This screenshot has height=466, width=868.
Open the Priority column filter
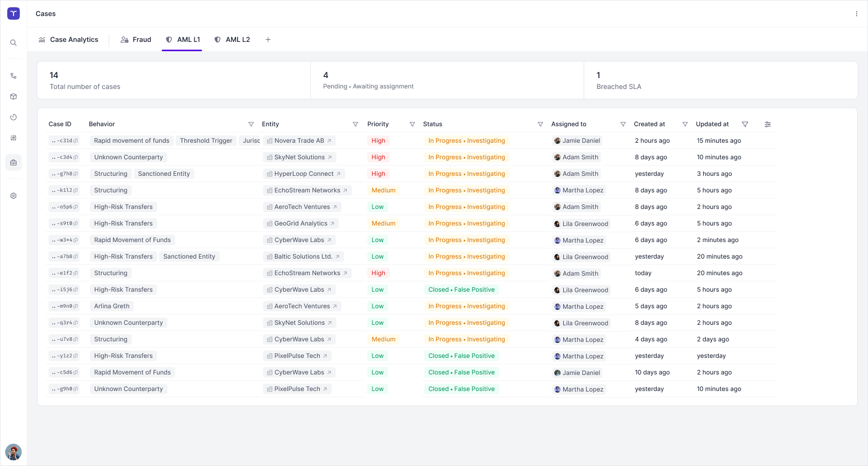point(412,124)
